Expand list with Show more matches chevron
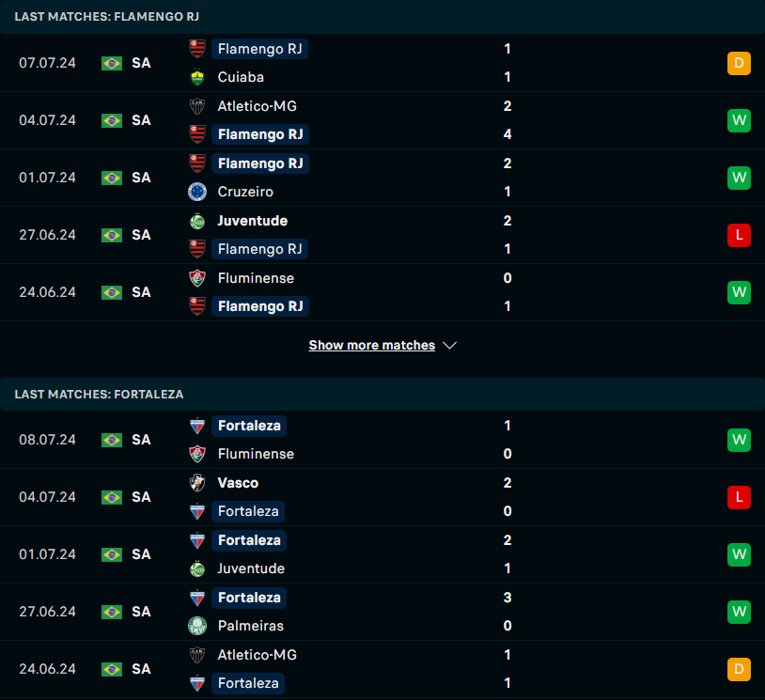The width and height of the screenshot is (765, 700). pos(449,346)
